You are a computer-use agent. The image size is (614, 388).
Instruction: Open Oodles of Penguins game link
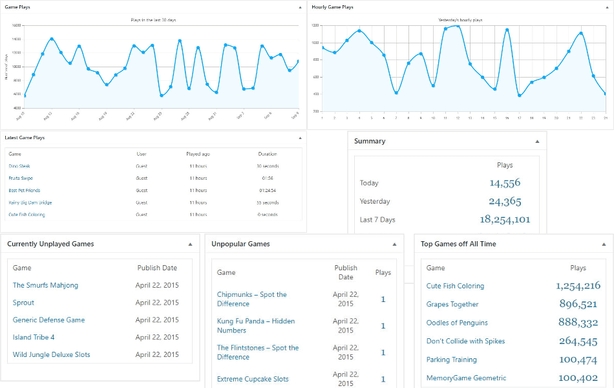(457, 323)
